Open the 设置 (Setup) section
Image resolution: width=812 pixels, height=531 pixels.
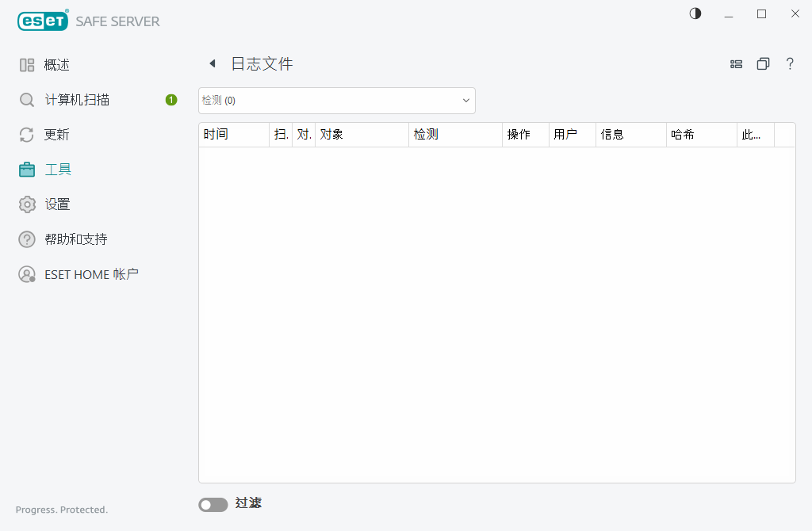(56, 204)
